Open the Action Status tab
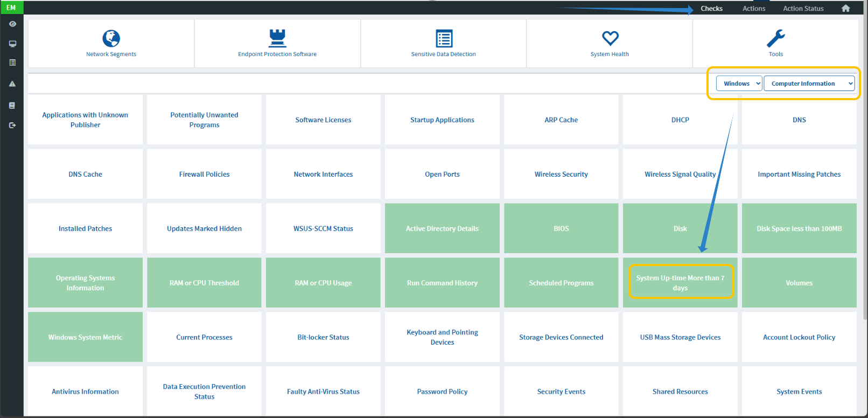 tap(803, 9)
